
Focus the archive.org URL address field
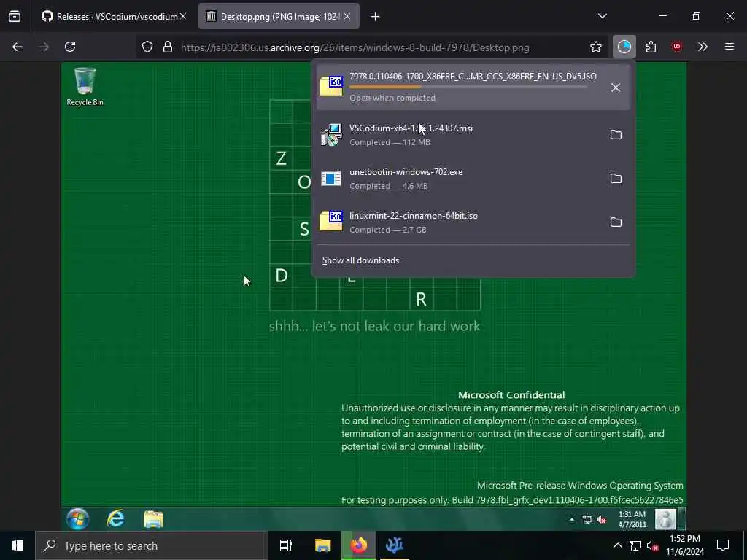tap(355, 47)
